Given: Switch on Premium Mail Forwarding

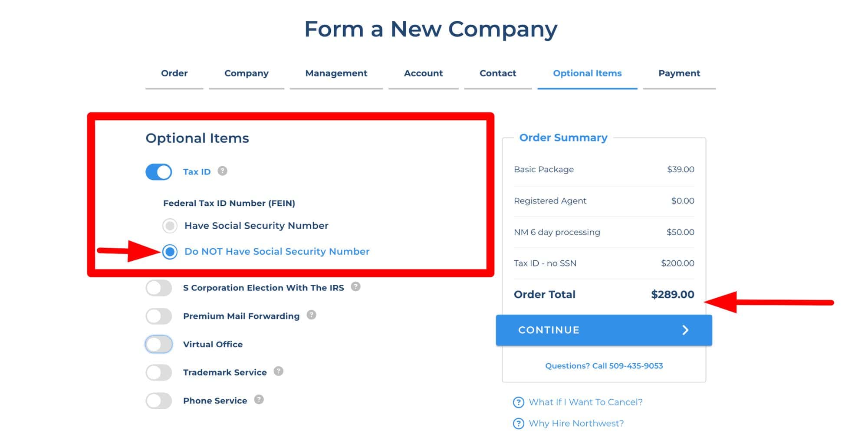Looking at the screenshot, I should pyautogui.click(x=159, y=316).
